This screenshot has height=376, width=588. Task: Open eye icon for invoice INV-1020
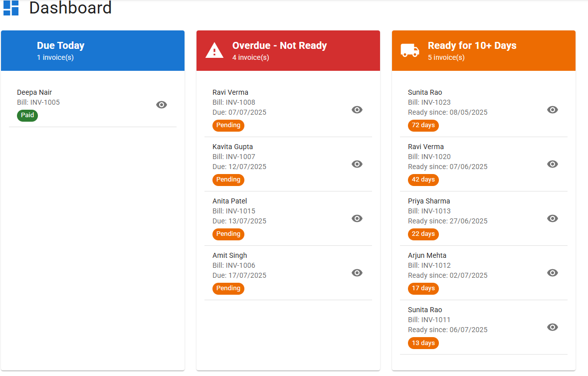(x=553, y=164)
